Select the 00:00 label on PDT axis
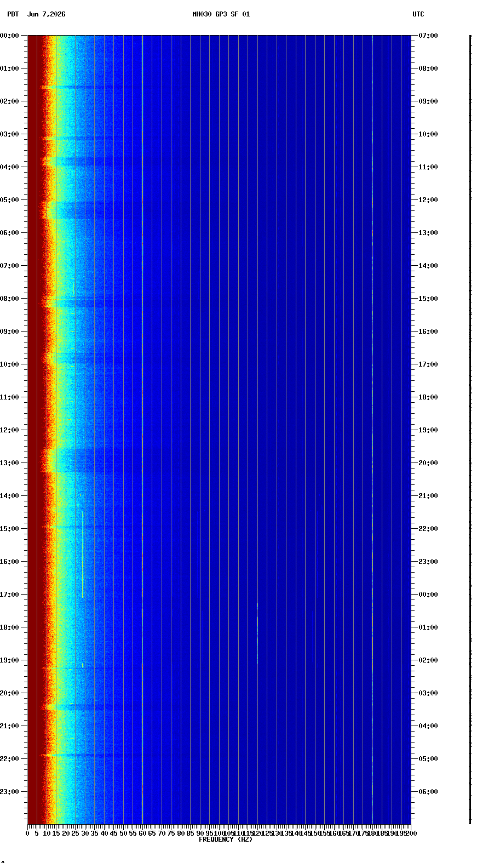Screen dimensions: 494x868 point(9,36)
